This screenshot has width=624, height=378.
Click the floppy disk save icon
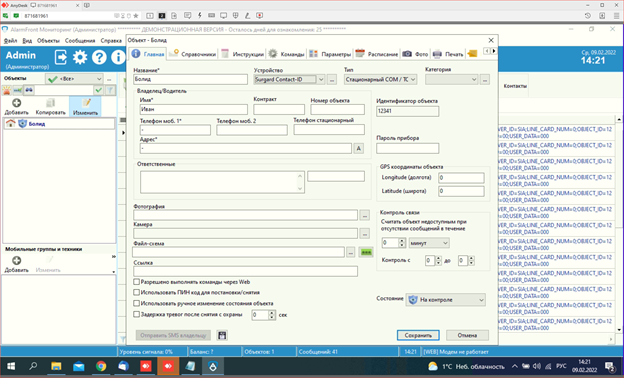(x=222, y=335)
